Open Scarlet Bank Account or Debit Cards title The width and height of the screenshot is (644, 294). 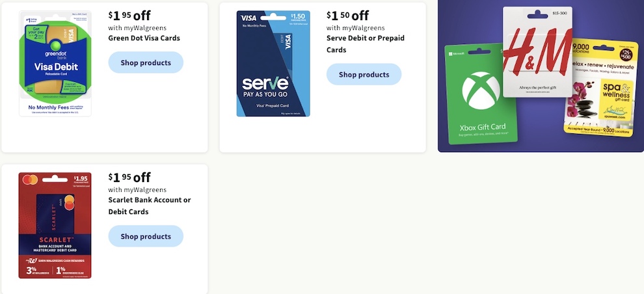pos(150,206)
